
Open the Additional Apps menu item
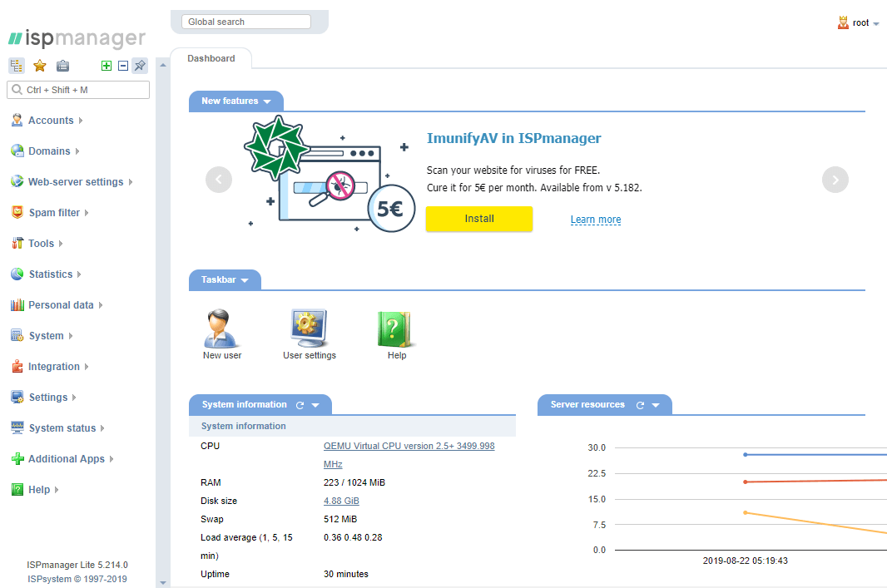point(67,458)
